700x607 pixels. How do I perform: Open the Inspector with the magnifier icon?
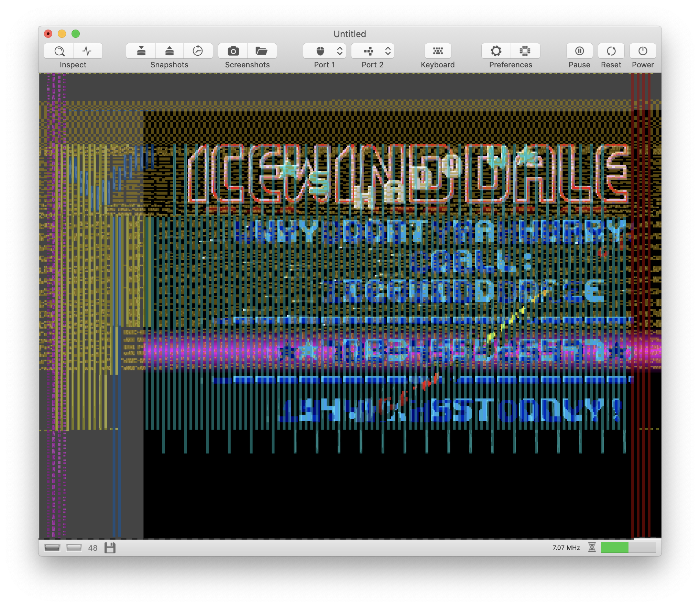click(x=59, y=51)
